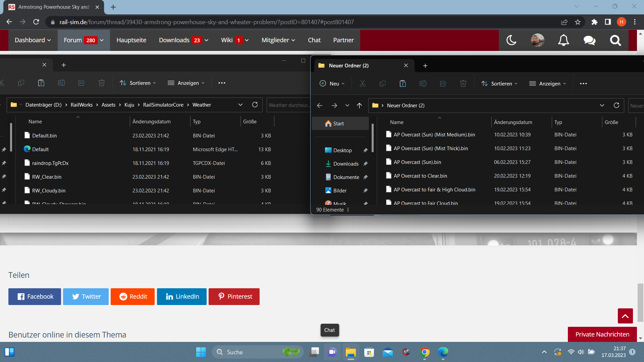Screen dimensions: 644x362
Task: Open Sortieren dropdown in Weather window
Action: click(x=138, y=83)
